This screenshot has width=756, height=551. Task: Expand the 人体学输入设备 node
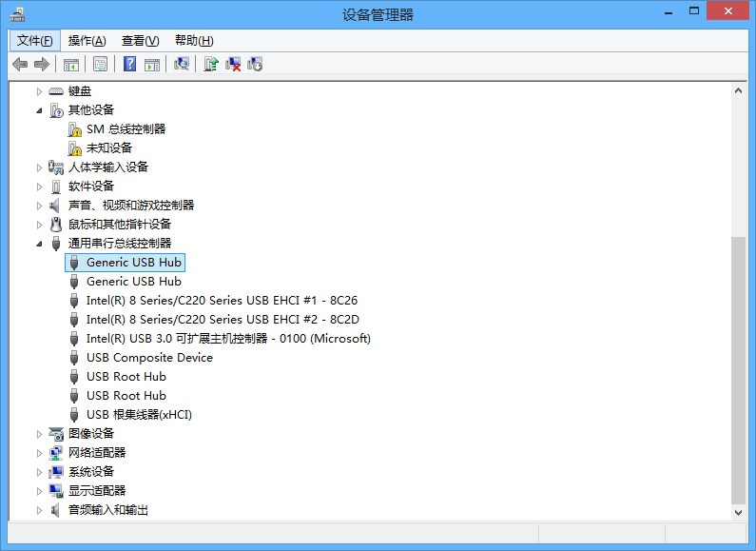(39, 167)
